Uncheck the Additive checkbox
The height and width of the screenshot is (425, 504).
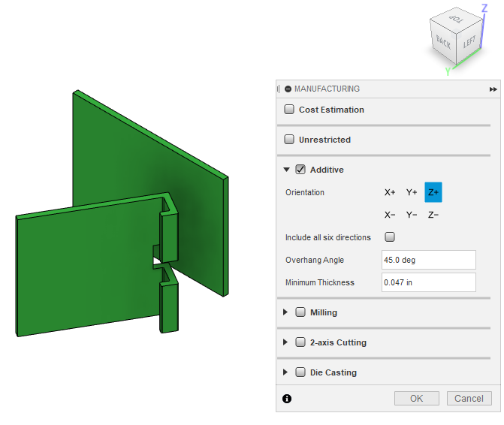pos(300,169)
